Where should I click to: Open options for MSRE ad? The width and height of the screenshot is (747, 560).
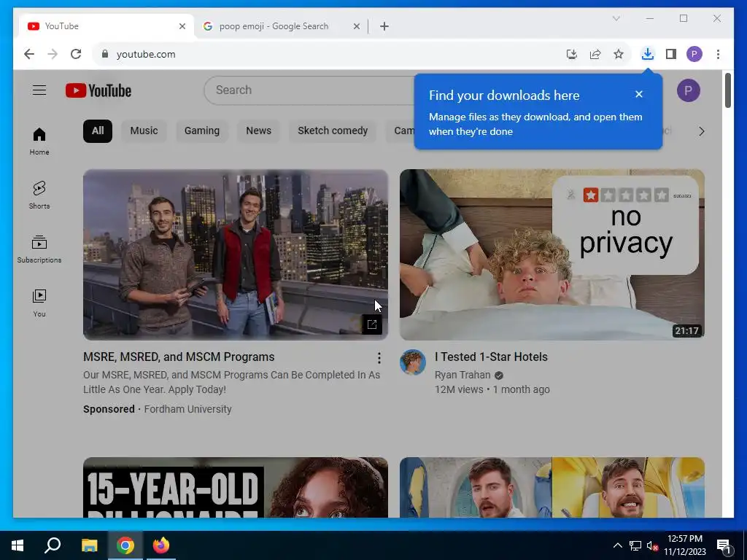[379, 357]
